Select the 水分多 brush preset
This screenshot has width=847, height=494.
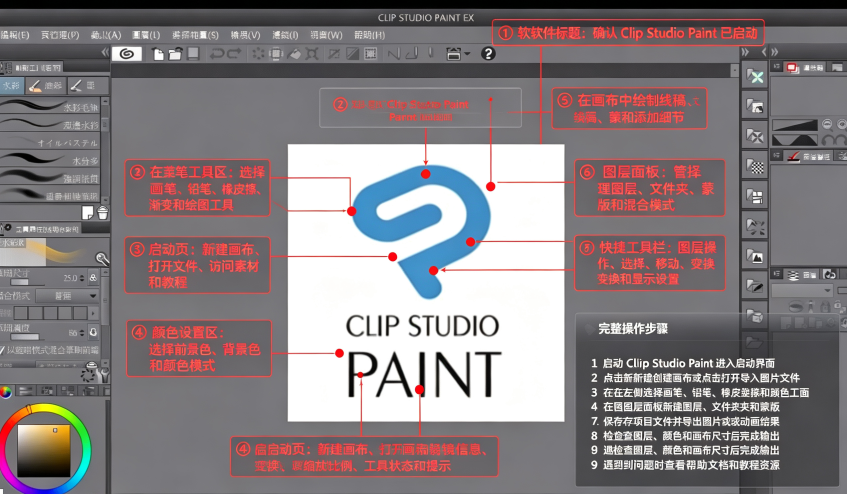[x=50, y=160]
